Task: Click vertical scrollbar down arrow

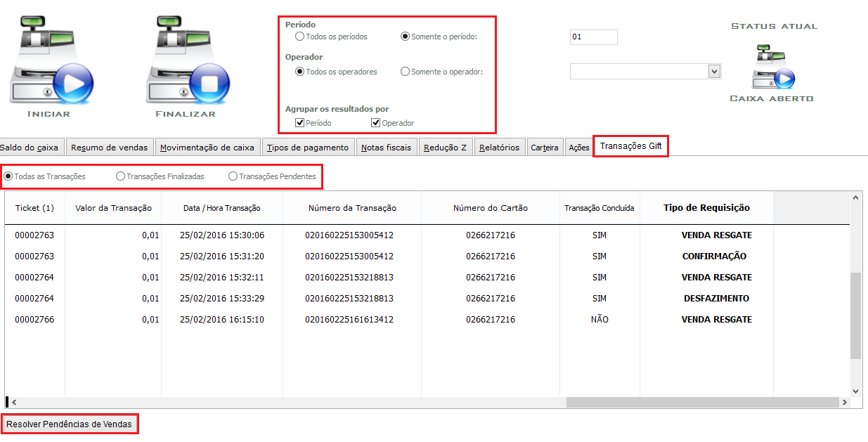Action: point(855,391)
